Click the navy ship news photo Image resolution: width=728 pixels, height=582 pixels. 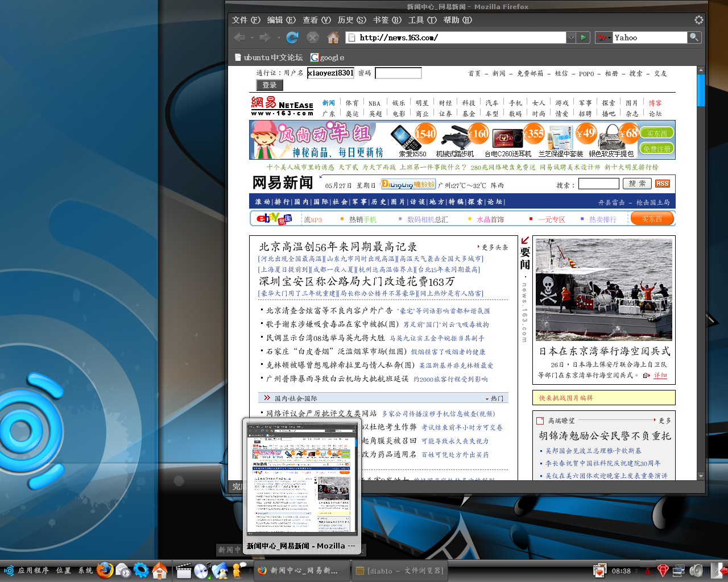604,289
